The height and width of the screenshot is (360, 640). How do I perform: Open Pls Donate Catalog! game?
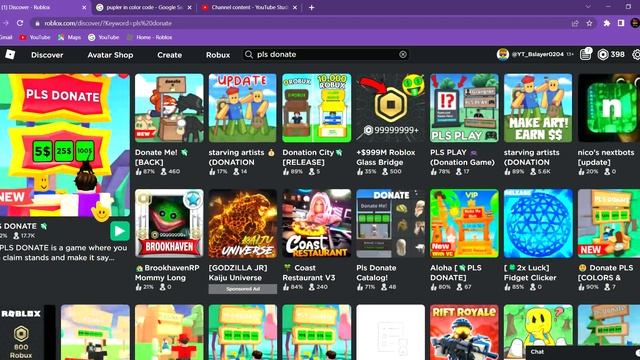(390, 223)
